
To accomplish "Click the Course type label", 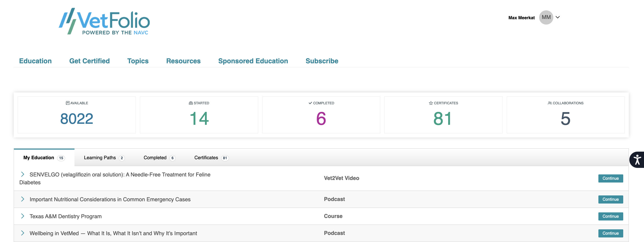I will (x=333, y=216).
